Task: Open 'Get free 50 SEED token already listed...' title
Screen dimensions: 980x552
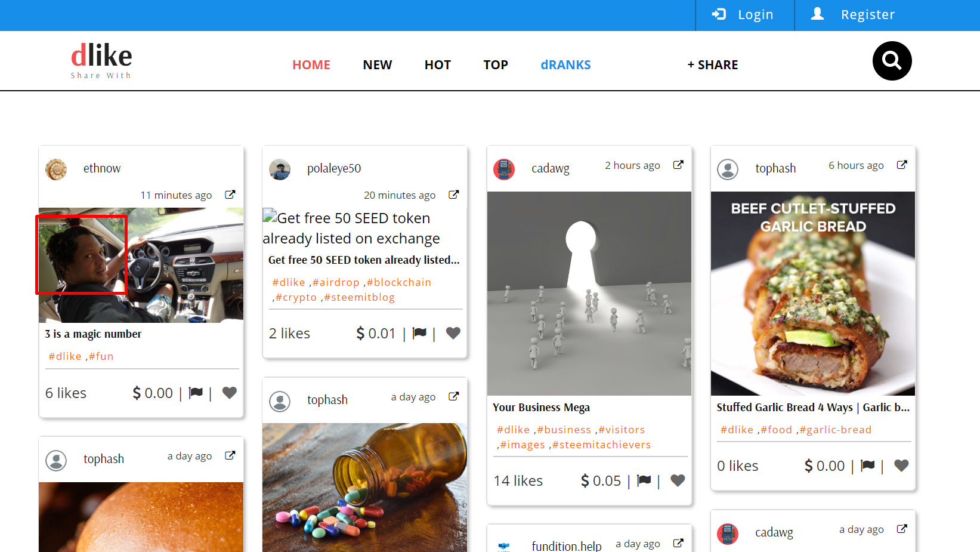Action: pyautogui.click(x=364, y=260)
